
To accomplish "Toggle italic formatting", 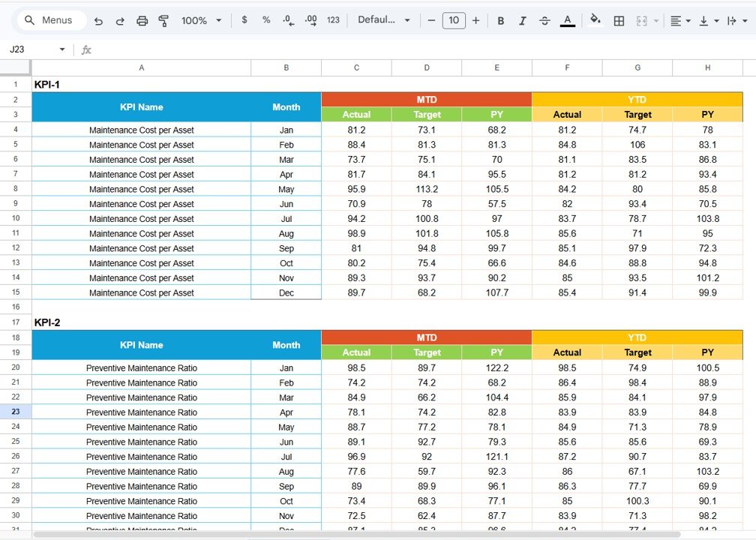I will click(x=522, y=20).
